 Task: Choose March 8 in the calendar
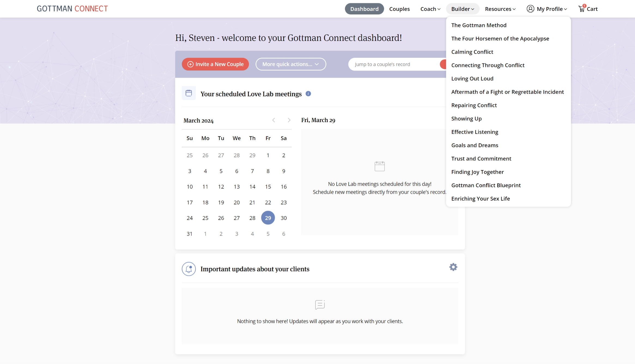pos(268,171)
